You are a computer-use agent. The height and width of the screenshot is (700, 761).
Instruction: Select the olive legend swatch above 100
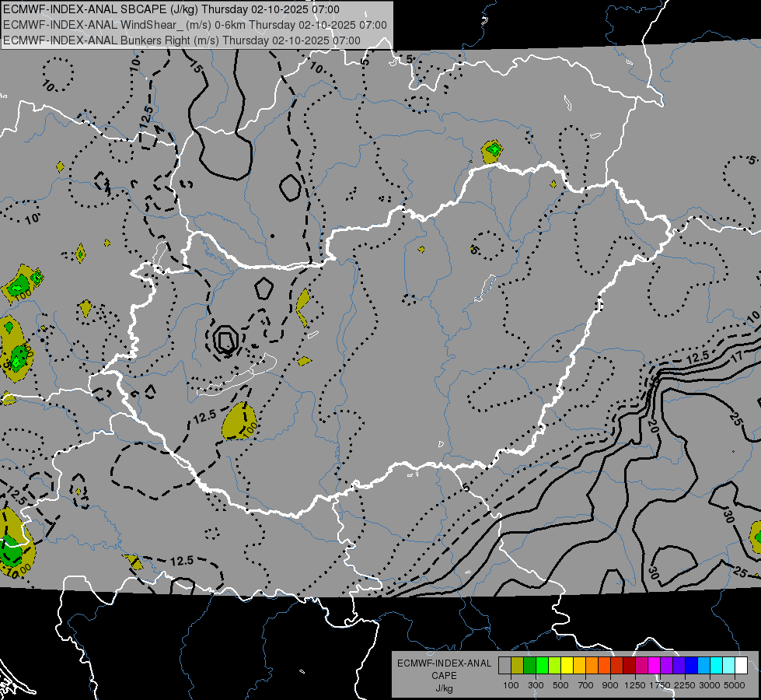click(518, 665)
